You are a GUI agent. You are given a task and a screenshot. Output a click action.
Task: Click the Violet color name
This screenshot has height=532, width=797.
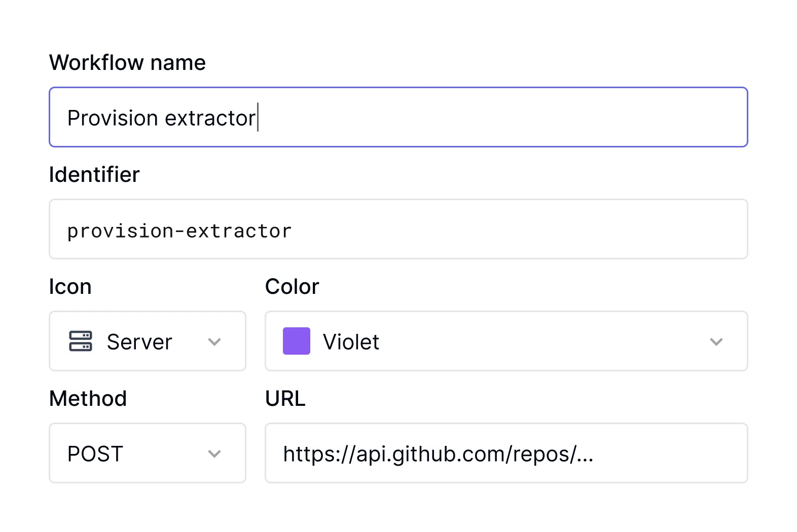(351, 342)
